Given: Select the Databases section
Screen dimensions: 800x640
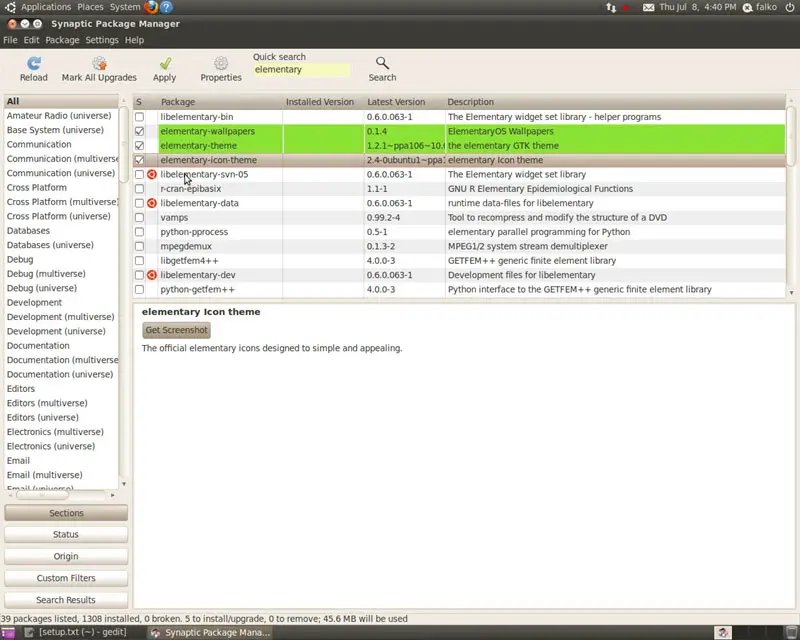Looking at the screenshot, I should 61,231.
